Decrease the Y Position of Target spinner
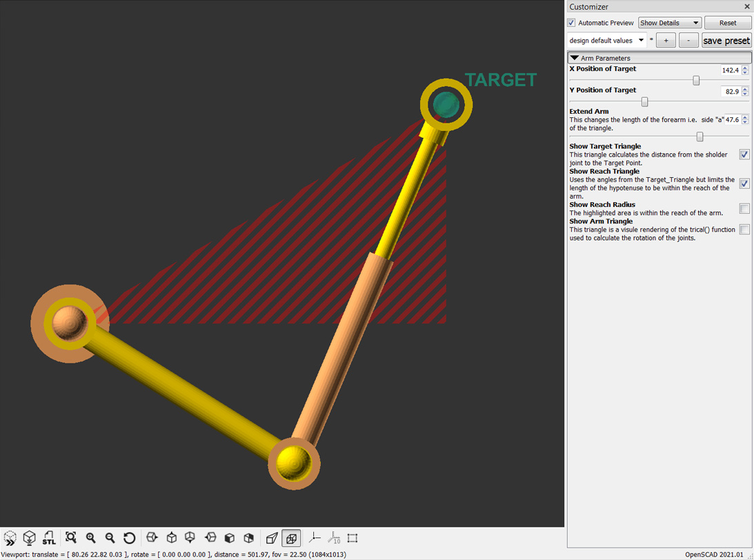Screen dimensions: 754x560 [745, 94]
